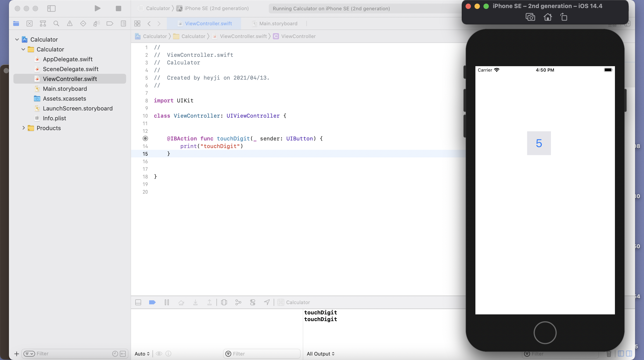Open AppDelegate.swift in the navigator
The height and width of the screenshot is (360, 644).
pyautogui.click(x=68, y=59)
